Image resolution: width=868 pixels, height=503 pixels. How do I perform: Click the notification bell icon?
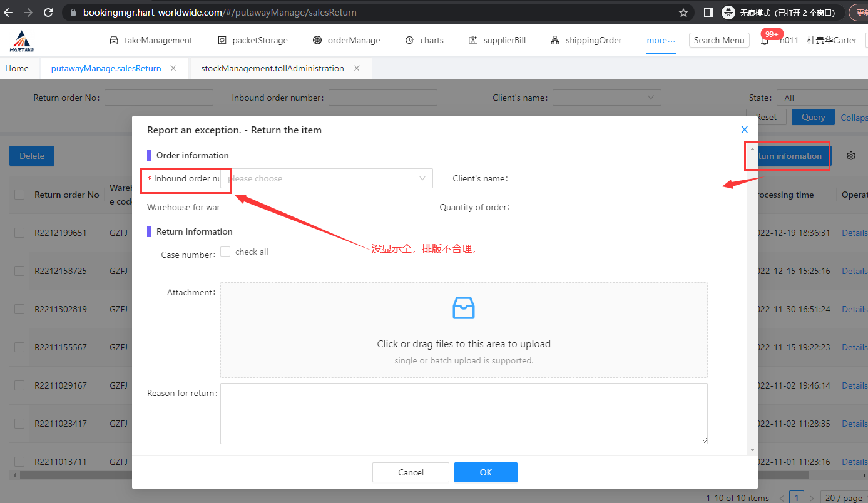point(764,41)
